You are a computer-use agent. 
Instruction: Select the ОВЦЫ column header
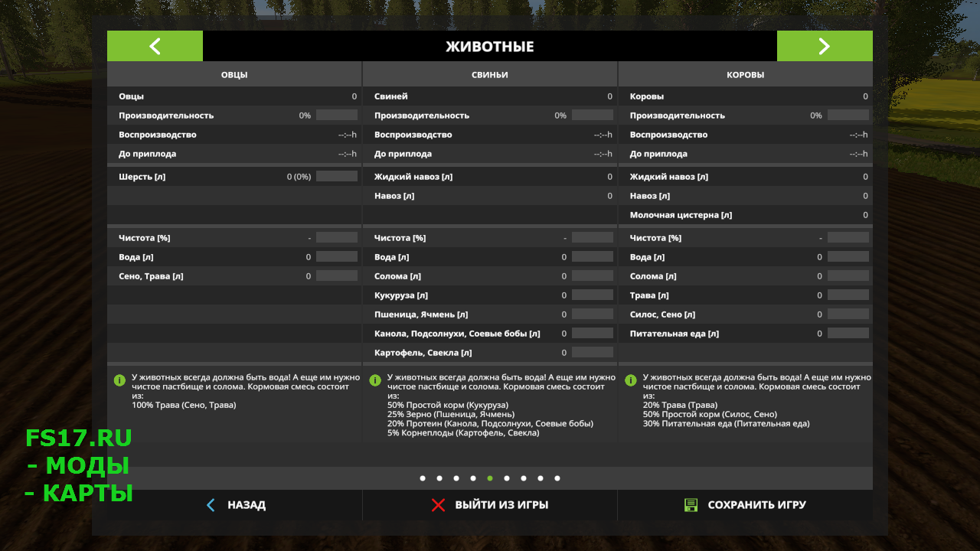(x=234, y=75)
